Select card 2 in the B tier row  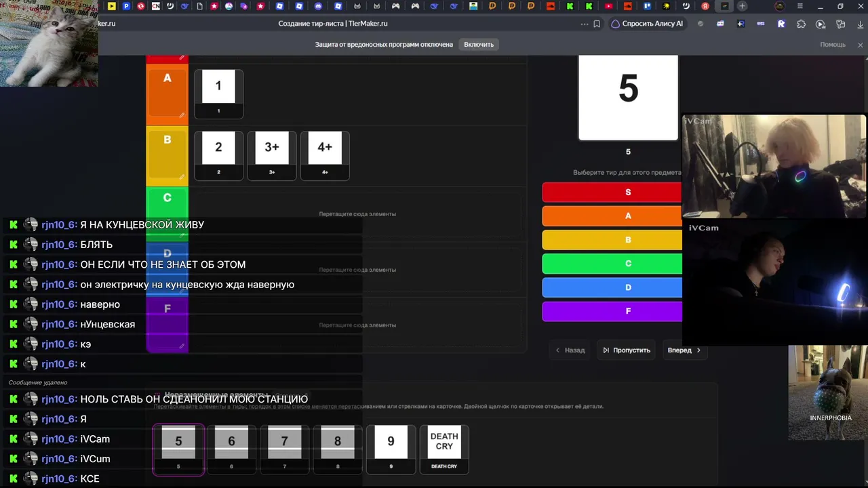[x=218, y=156]
